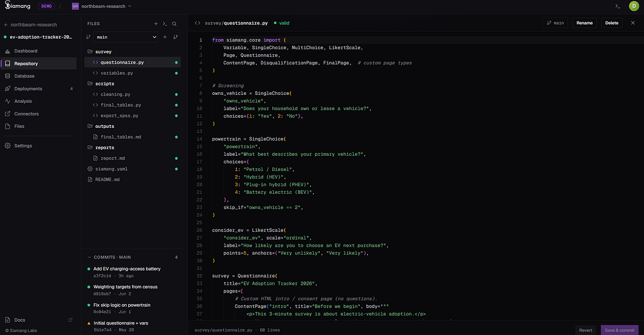Open variables.py file
The height and width of the screenshot is (335, 644).
(132, 73)
